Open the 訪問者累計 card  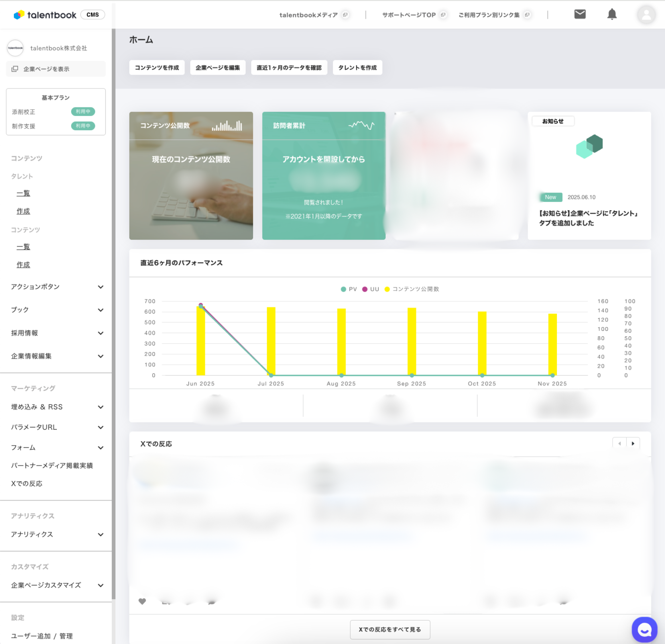324,175
